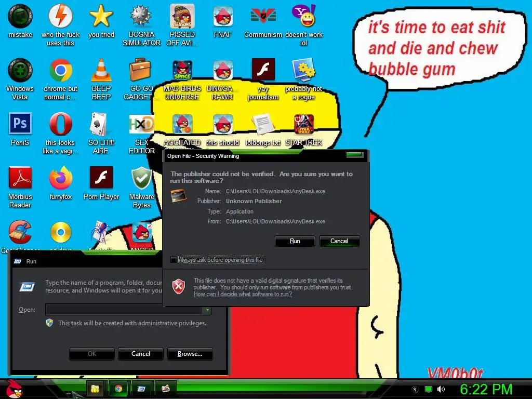Switch to Chrome on the taskbar

click(x=118, y=389)
